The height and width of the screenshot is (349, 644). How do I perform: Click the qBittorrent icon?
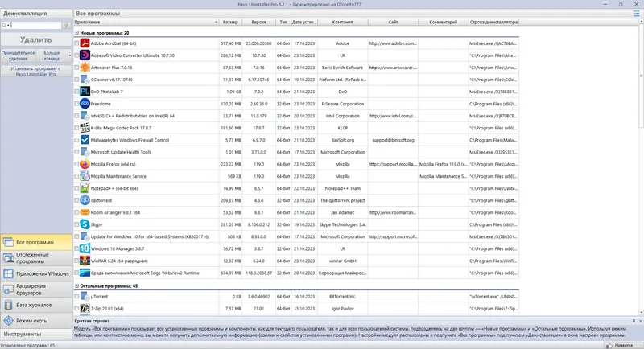(x=85, y=200)
